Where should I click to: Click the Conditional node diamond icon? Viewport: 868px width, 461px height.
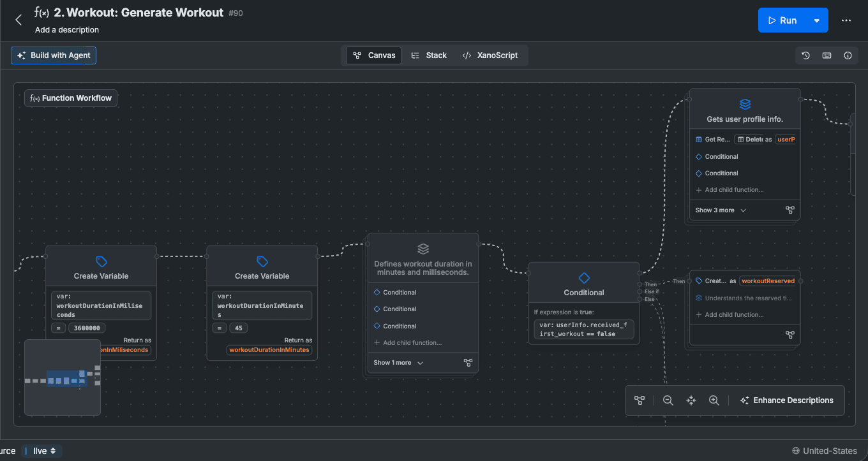pyautogui.click(x=584, y=278)
